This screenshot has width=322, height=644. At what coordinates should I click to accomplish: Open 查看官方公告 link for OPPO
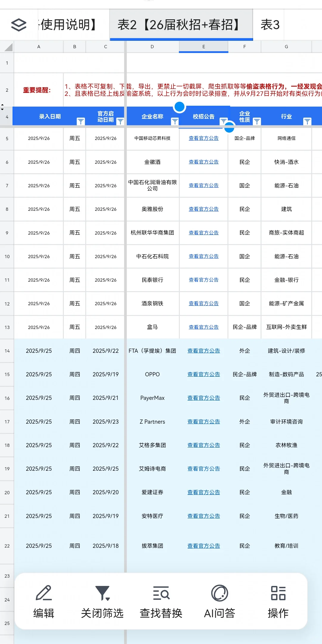point(204,374)
